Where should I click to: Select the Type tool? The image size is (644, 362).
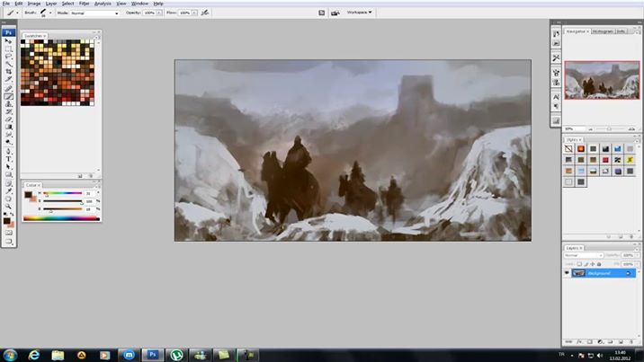pyautogui.click(x=9, y=159)
